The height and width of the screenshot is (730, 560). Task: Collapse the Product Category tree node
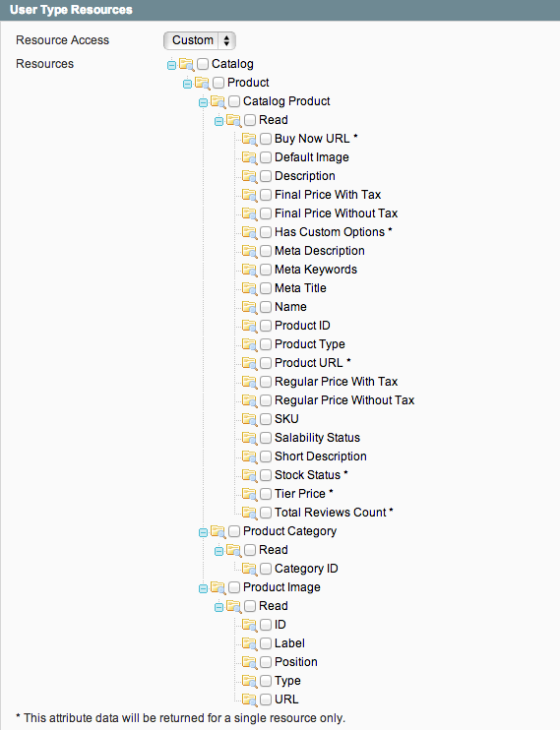[203, 532]
